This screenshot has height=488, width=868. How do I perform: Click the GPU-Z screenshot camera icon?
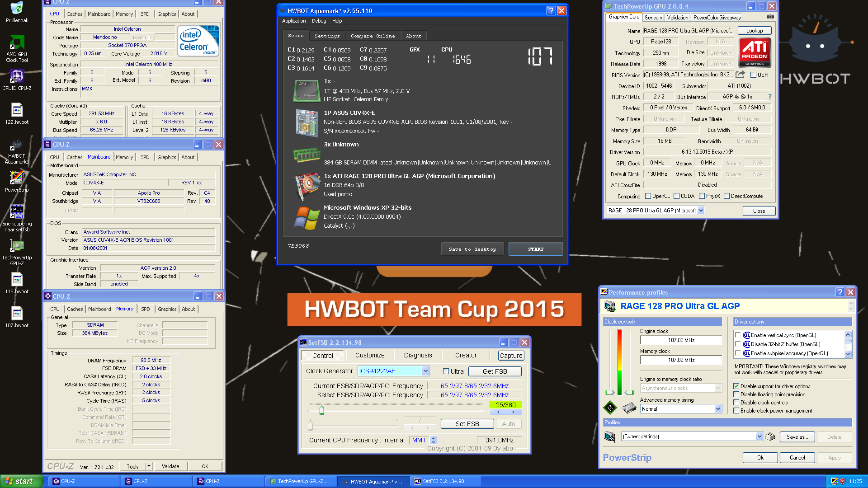pyautogui.click(x=770, y=17)
